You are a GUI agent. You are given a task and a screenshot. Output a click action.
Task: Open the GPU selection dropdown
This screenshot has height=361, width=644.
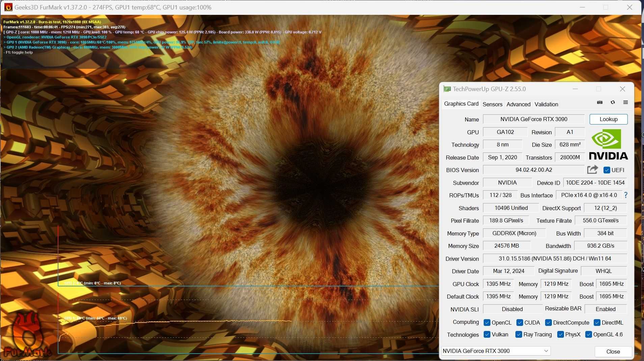(x=496, y=351)
